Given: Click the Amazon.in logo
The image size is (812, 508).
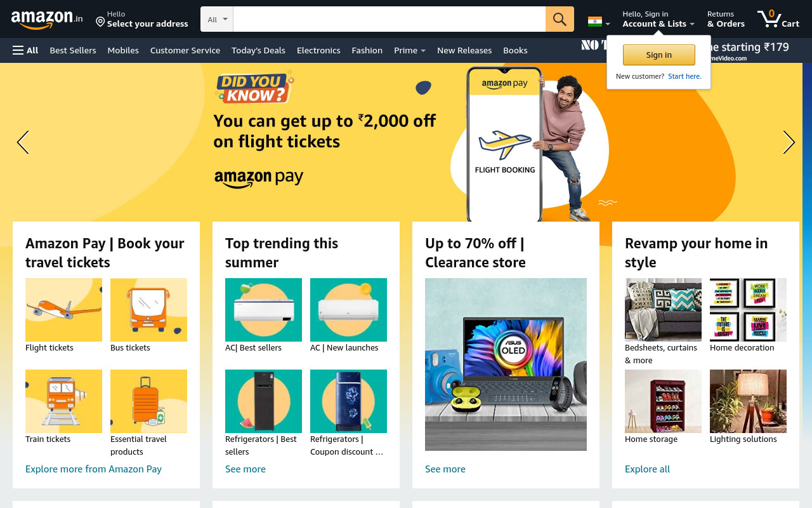Looking at the screenshot, I should point(47,19).
